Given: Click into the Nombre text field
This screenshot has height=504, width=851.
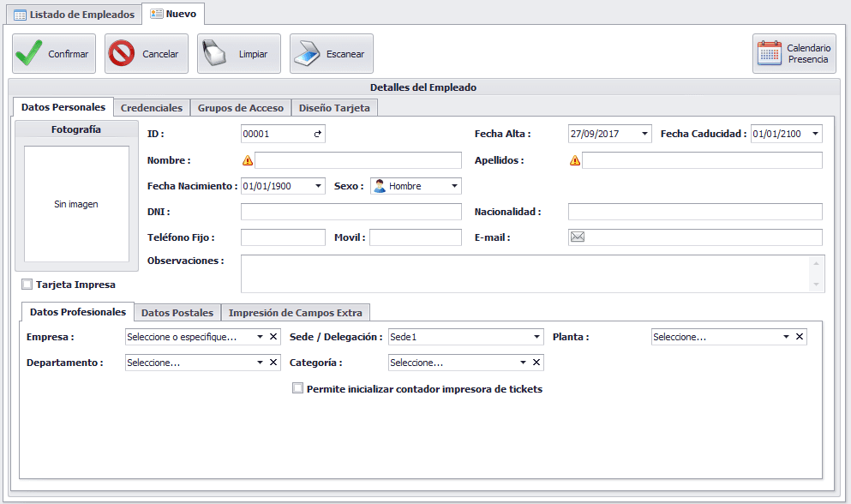Looking at the screenshot, I should tap(357, 160).
